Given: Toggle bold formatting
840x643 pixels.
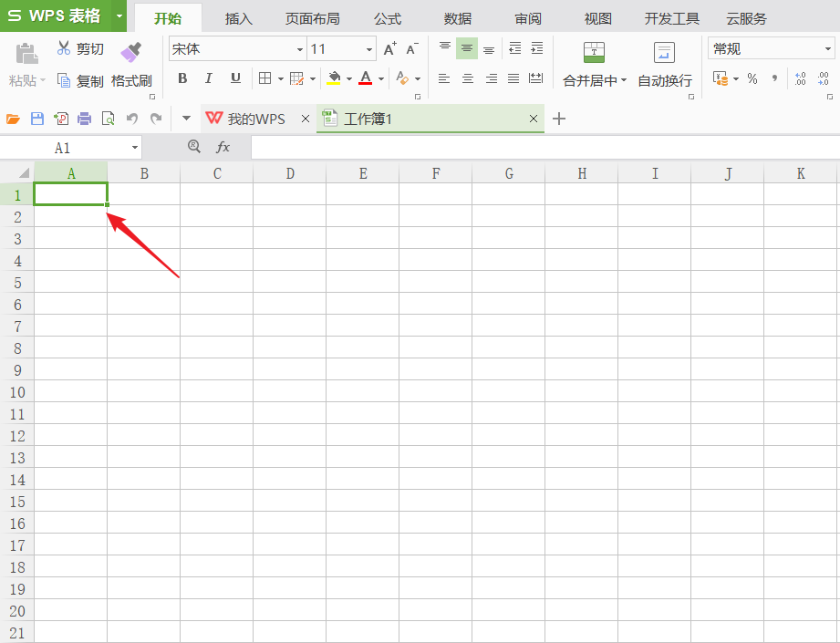Looking at the screenshot, I should 182,78.
